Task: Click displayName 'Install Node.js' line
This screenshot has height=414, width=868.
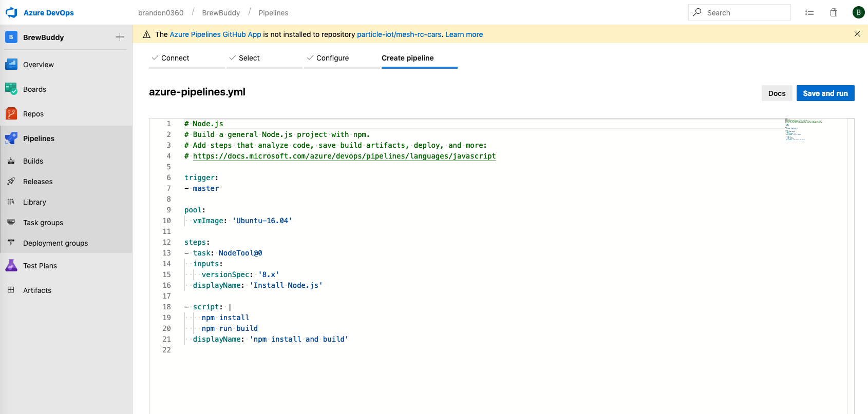Action: point(258,285)
